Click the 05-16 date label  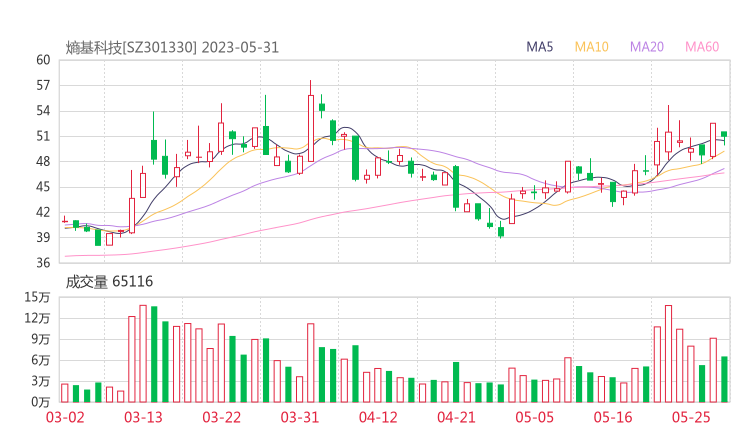(613, 417)
